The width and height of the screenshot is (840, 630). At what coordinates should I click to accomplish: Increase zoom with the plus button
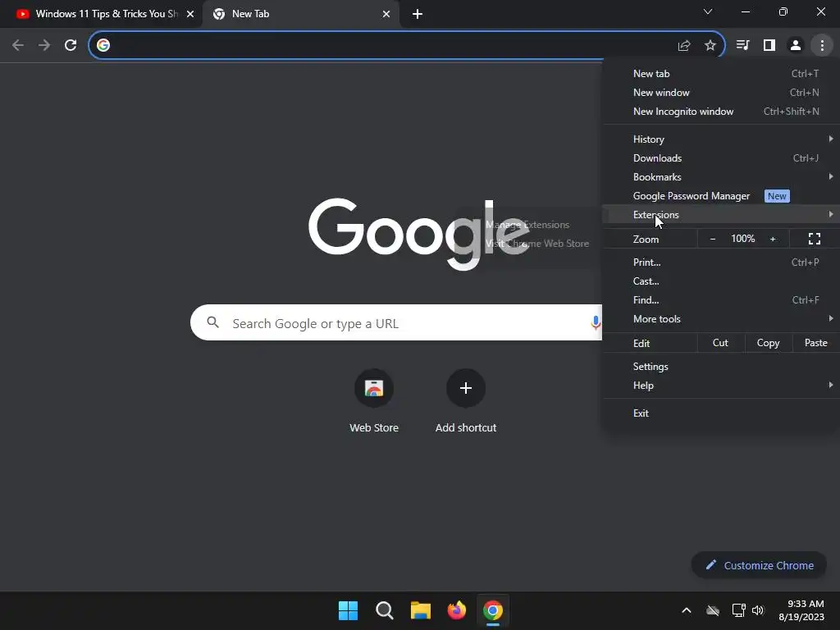(x=773, y=239)
